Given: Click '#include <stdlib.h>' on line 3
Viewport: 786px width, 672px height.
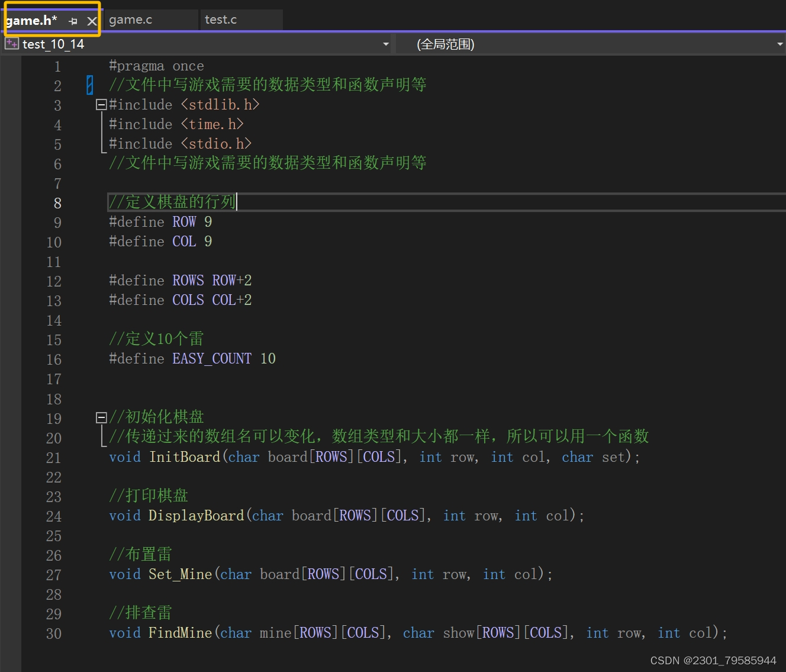Looking at the screenshot, I should (x=184, y=105).
